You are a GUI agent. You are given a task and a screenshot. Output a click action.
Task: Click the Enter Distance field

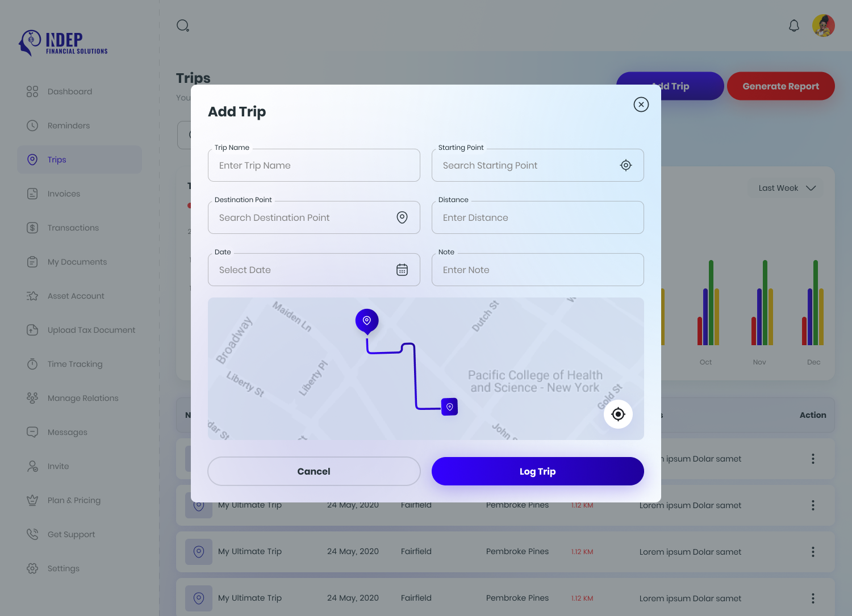537,217
